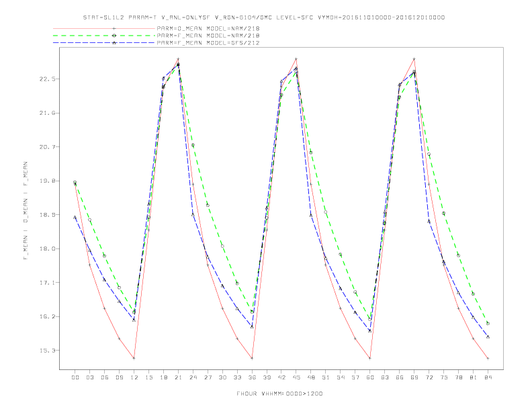This screenshot has height=411, width=532.
Task: Click legend text PARM=O_MEAN MODEL=NAM/218
Action: [x=208, y=28]
